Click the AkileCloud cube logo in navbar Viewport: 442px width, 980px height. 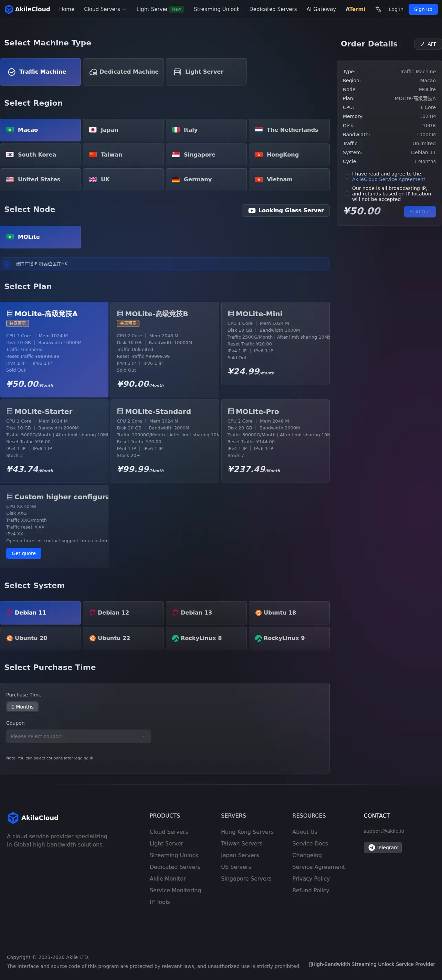(9, 9)
